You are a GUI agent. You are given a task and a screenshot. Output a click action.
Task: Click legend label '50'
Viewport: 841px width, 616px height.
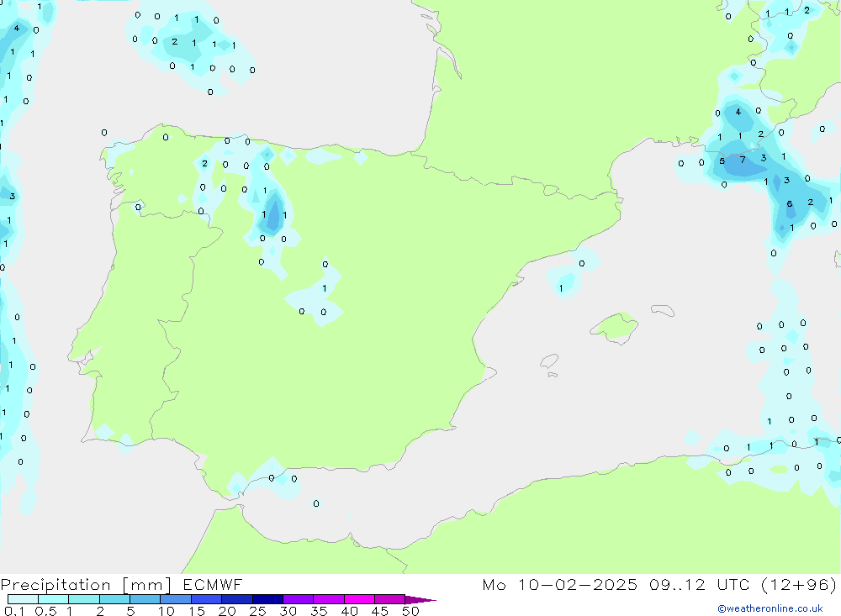click(410, 611)
